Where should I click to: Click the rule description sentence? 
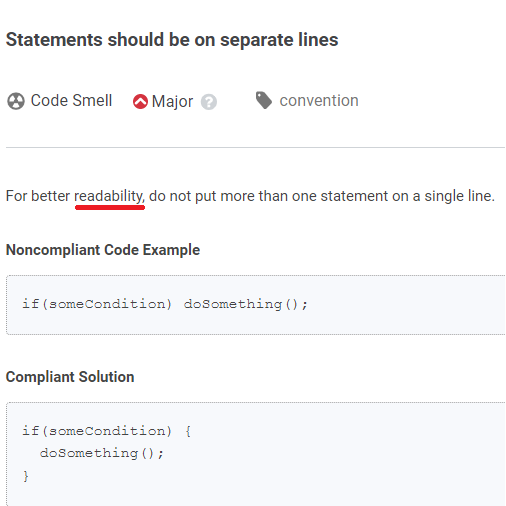(x=250, y=196)
